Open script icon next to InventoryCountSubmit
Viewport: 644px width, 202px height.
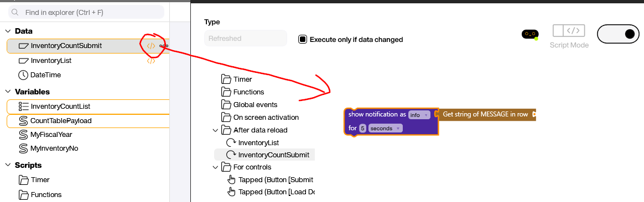tap(151, 46)
